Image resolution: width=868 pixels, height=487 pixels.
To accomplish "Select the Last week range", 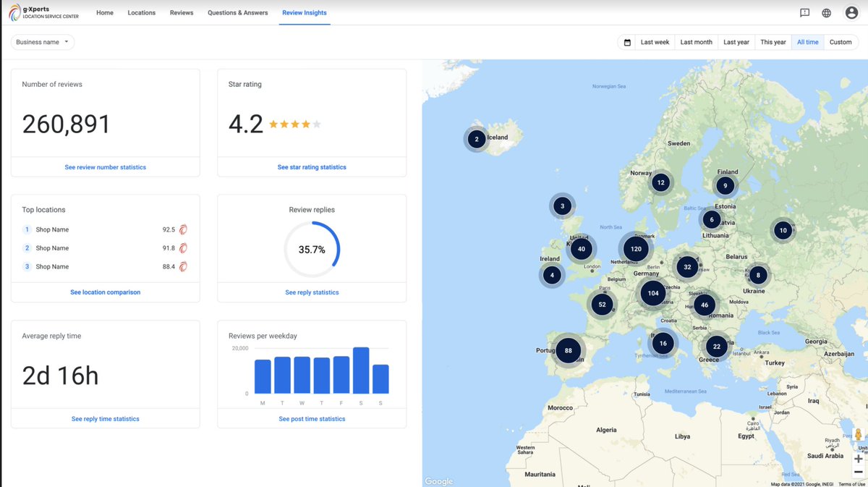I will (x=655, y=42).
